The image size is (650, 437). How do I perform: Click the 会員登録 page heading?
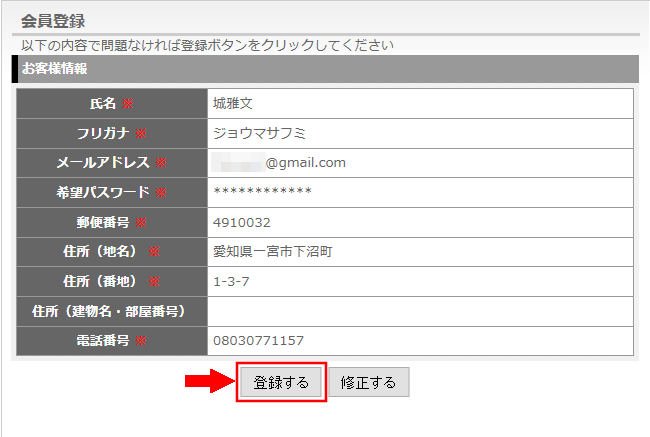coord(53,21)
